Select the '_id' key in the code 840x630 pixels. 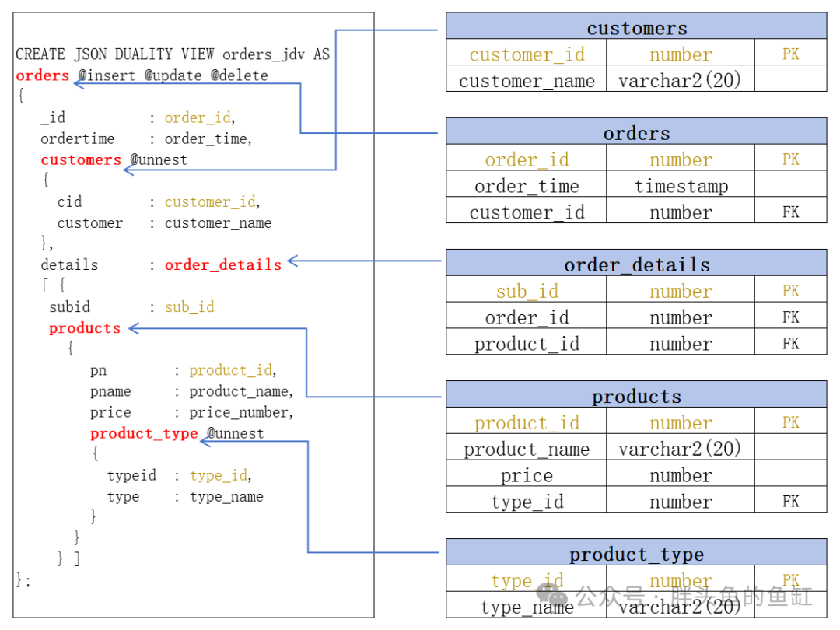(x=53, y=117)
